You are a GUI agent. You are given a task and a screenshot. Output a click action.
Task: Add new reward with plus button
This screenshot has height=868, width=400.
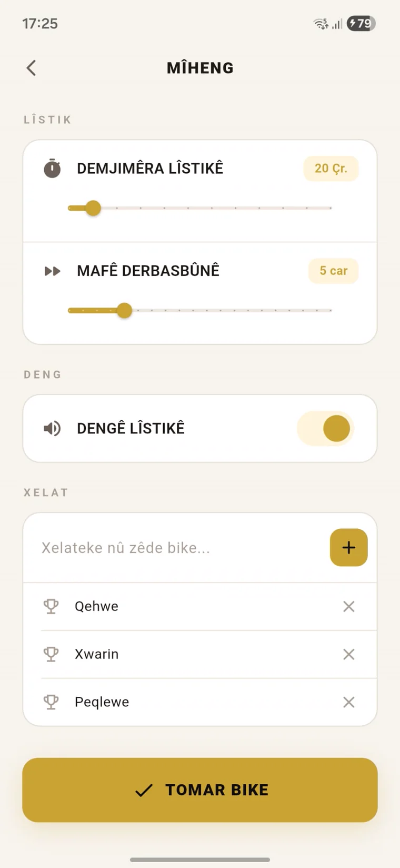click(x=348, y=547)
